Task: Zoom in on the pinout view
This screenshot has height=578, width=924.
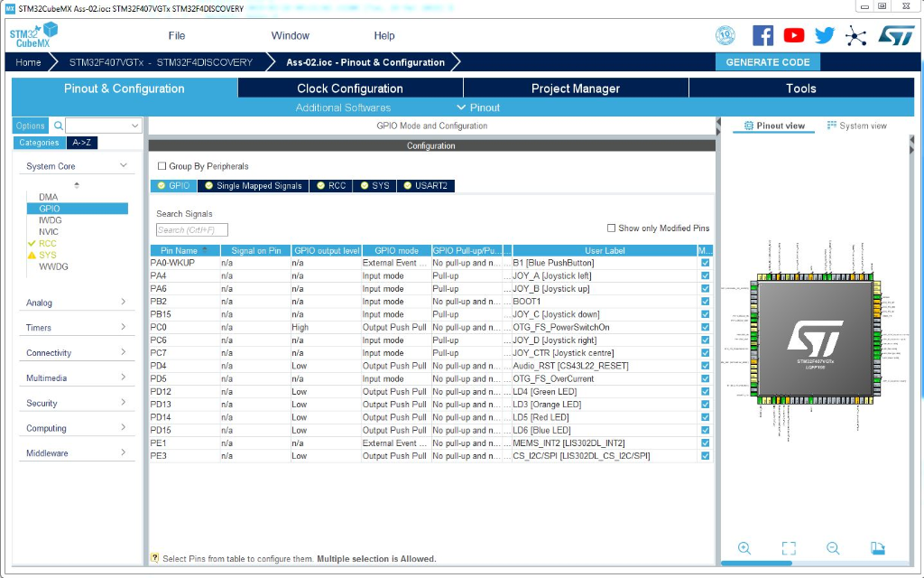Action: click(744, 548)
